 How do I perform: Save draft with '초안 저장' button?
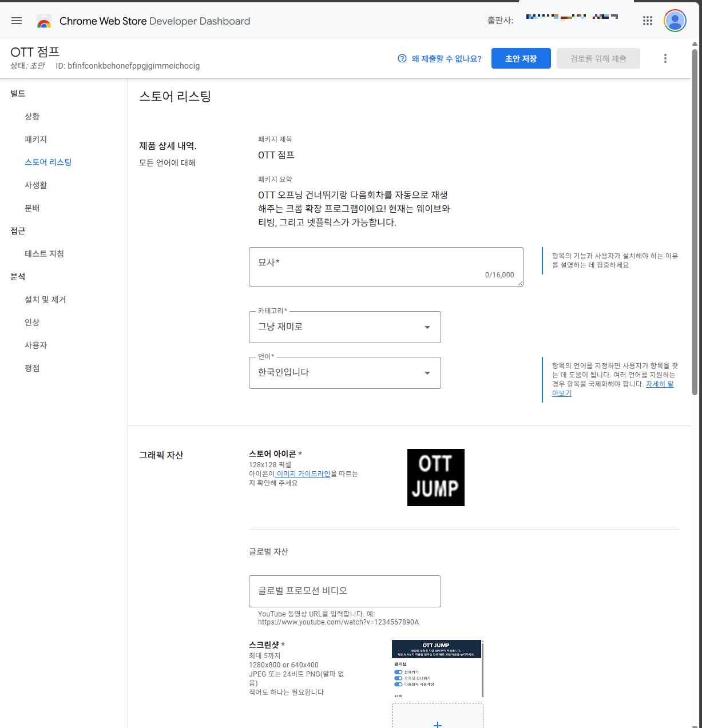521,58
